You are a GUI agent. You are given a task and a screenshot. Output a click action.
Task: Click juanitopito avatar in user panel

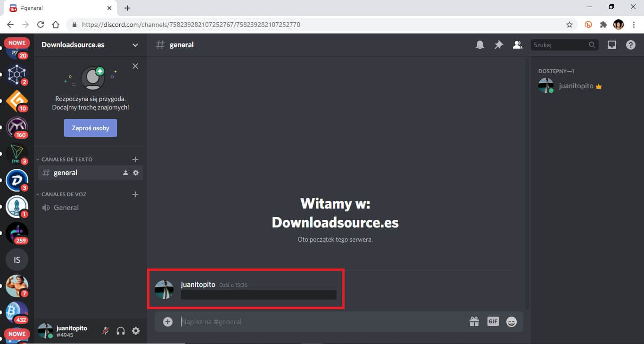pos(45,331)
